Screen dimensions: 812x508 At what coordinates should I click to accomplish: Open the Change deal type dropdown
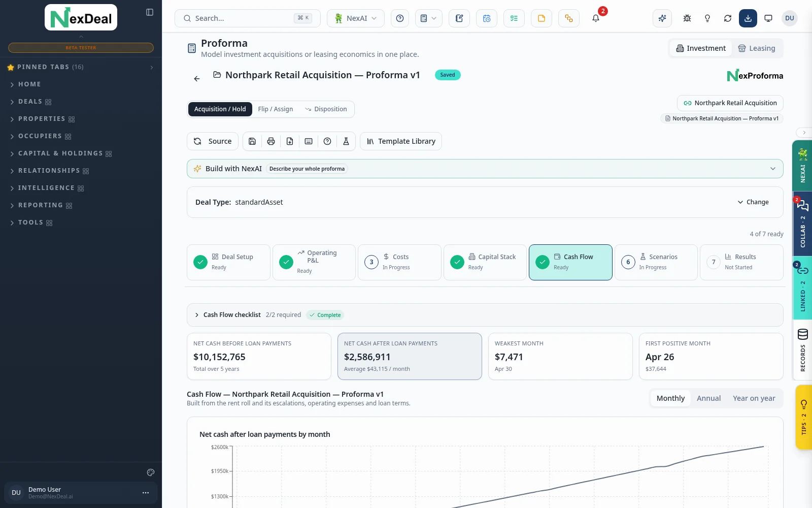[753, 202]
